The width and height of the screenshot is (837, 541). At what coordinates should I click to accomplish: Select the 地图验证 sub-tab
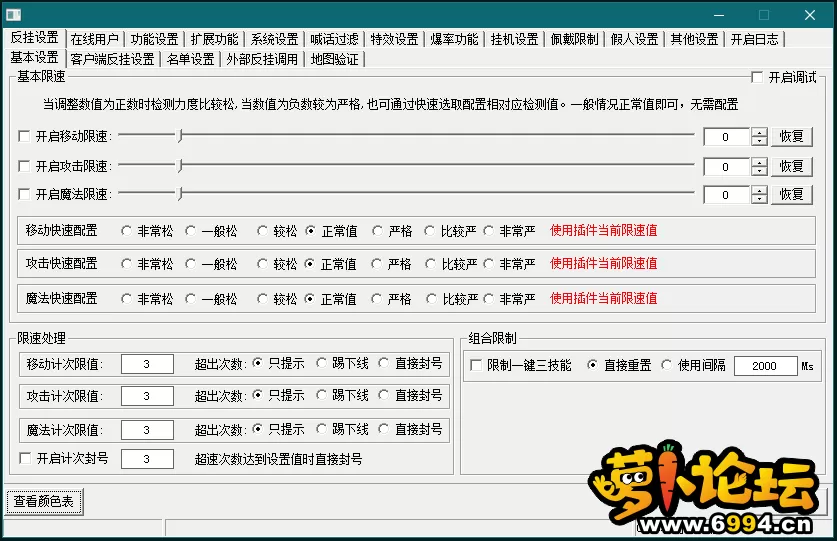point(335,59)
